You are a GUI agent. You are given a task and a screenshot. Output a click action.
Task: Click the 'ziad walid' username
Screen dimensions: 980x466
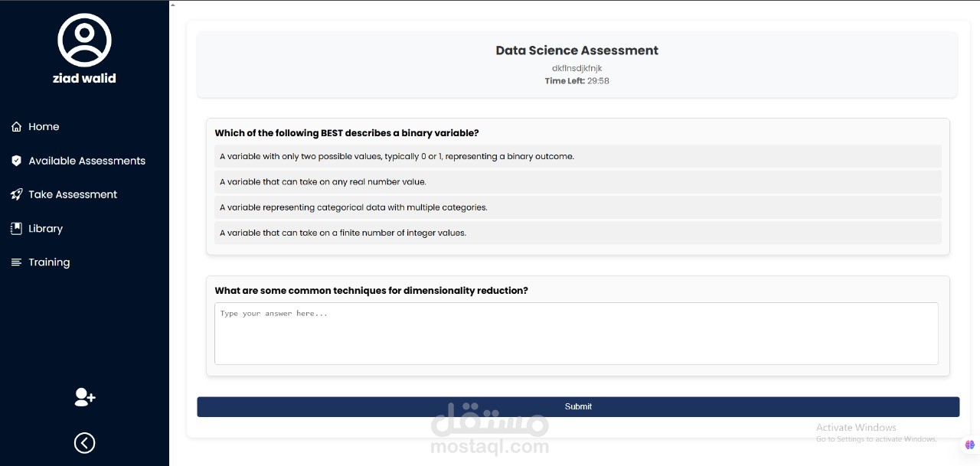[84, 78]
